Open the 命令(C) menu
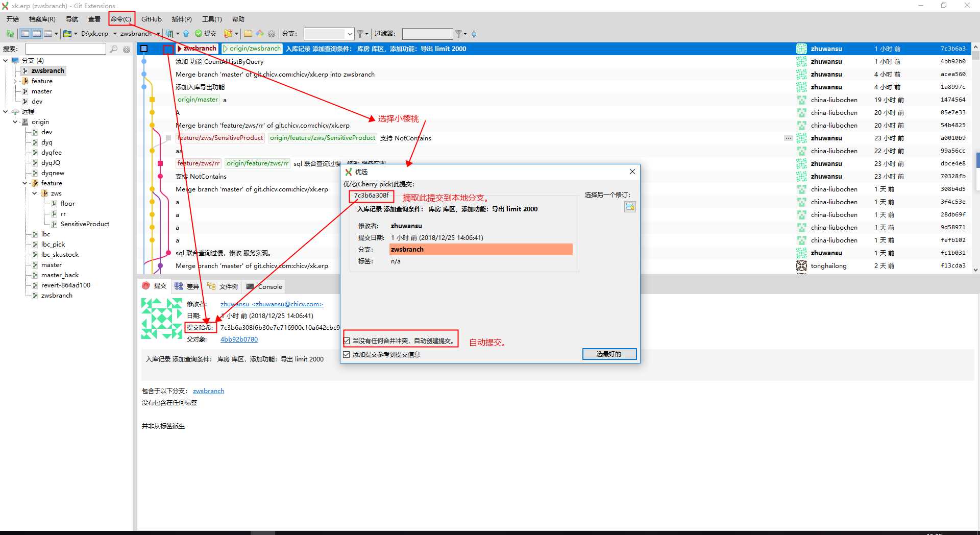The height and width of the screenshot is (535, 980). pyautogui.click(x=121, y=19)
